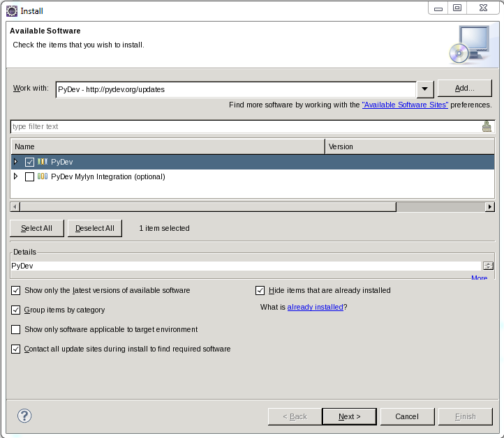Screen dimensions: 504x438
Task: Click the help question mark icon
Action: 24,416
